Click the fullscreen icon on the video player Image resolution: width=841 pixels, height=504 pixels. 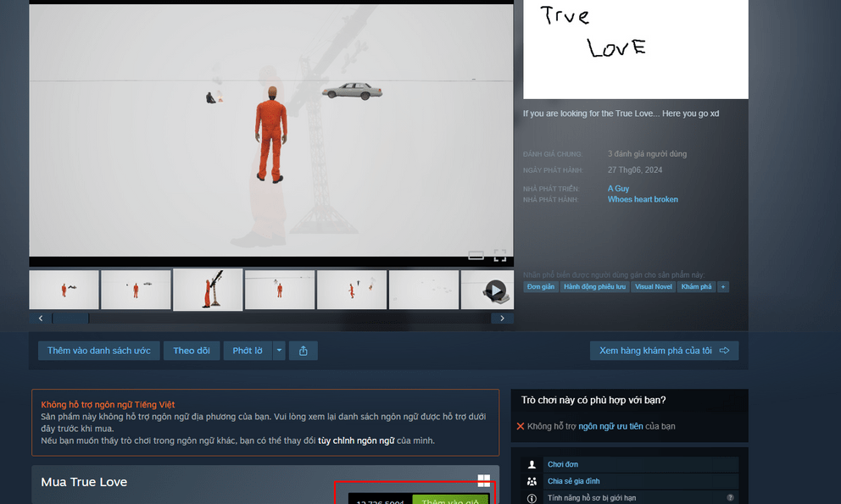coord(500,256)
